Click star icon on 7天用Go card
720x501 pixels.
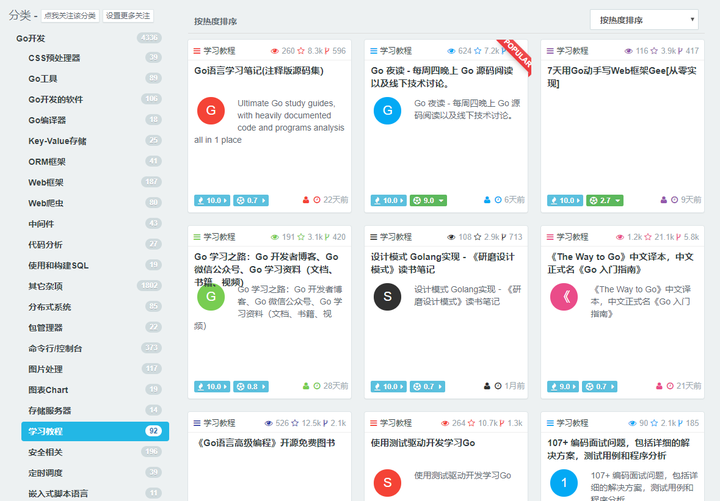click(654, 51)
